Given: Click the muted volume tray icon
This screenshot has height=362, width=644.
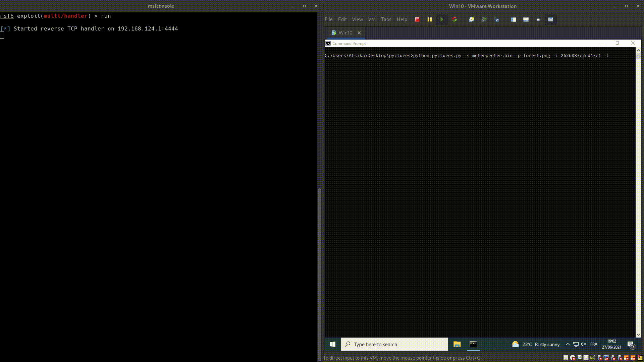Looking at the screenshot, I should (584, 344).
